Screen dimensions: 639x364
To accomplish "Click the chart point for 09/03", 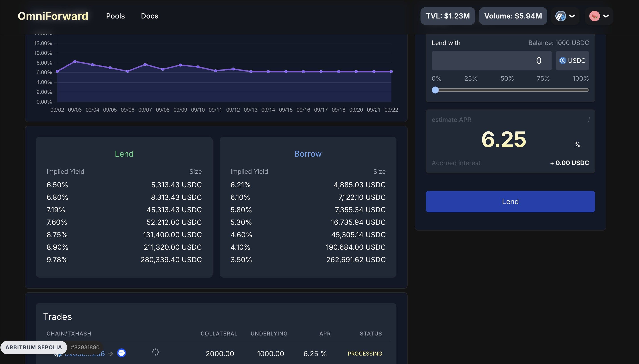I will (75, 61).
